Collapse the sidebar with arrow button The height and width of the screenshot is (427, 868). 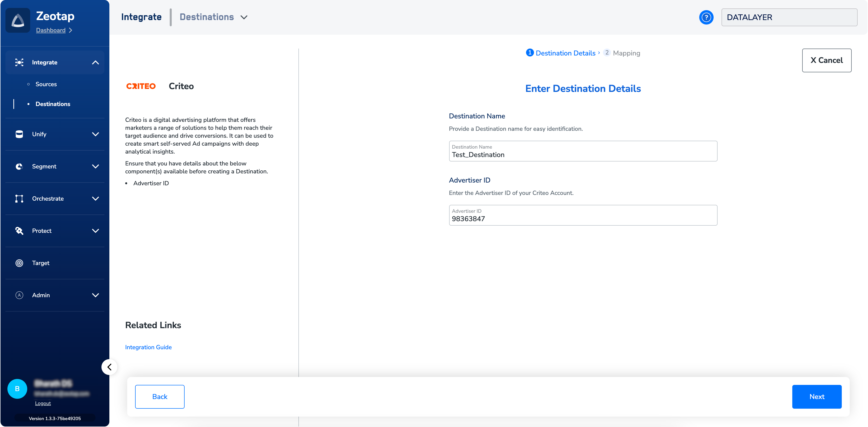tap(109, 367)
